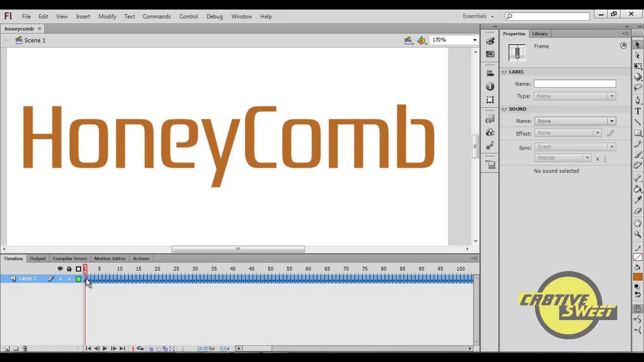Screen dimensions: 644x362
Task: Select the Rectangle tool
Action: [x=637, y=133]
